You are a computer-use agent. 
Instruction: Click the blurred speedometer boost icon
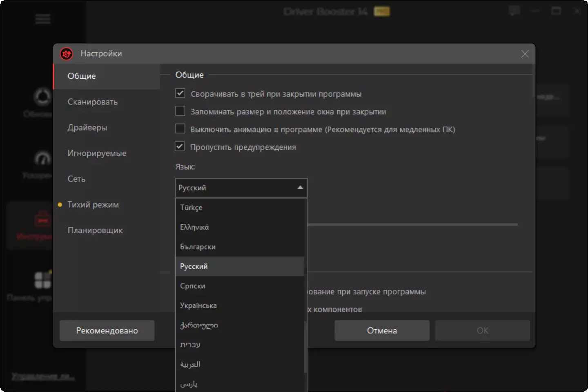point(42,159)
